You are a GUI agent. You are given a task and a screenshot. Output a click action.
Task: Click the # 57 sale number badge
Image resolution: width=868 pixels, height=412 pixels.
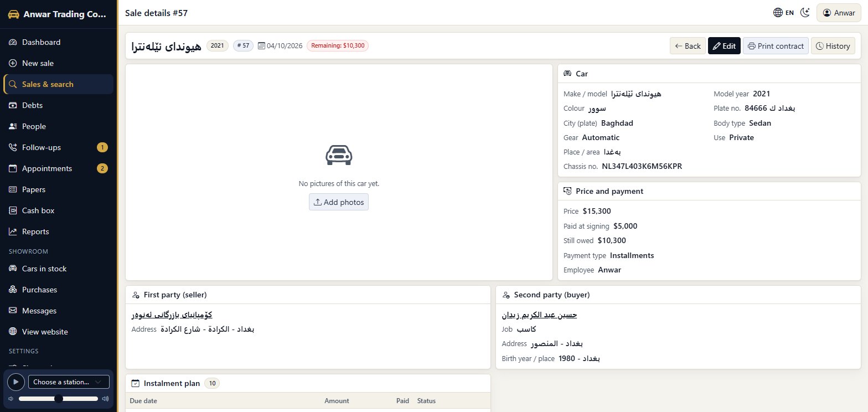243,46
